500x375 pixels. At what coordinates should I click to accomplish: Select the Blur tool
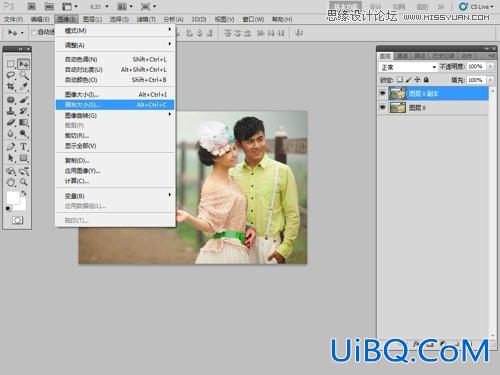[11, 133]
